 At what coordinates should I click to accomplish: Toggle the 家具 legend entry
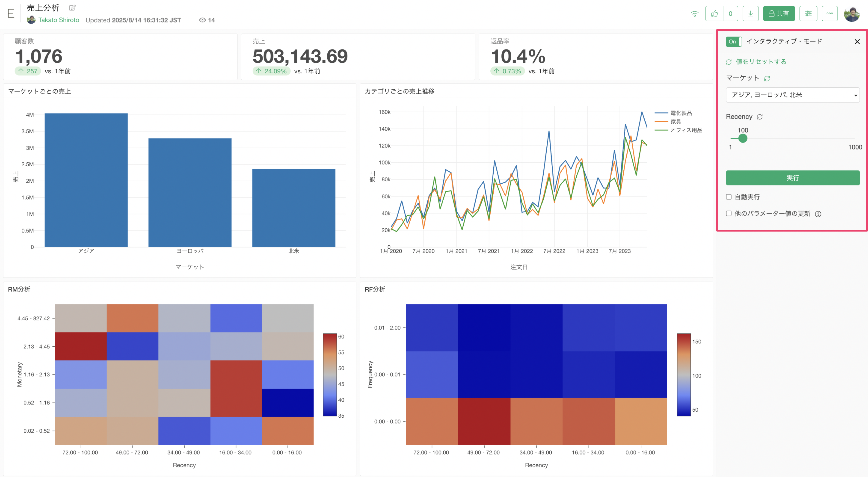[668, 122]
